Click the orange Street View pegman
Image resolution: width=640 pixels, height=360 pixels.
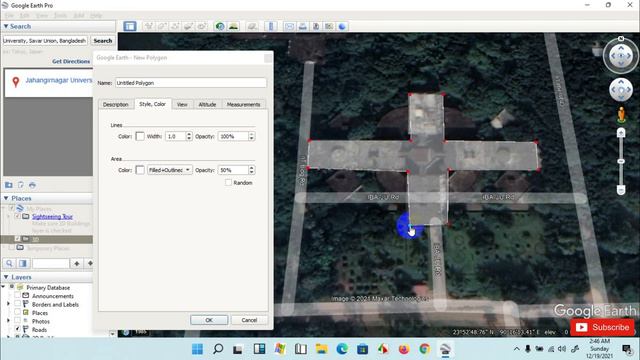tap(621, 115)
